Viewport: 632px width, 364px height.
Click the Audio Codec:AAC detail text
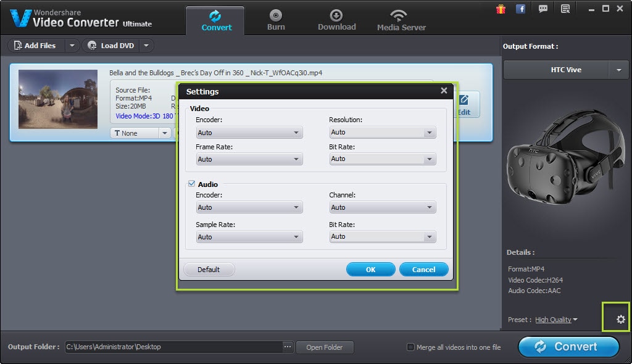tap(534, 291)
